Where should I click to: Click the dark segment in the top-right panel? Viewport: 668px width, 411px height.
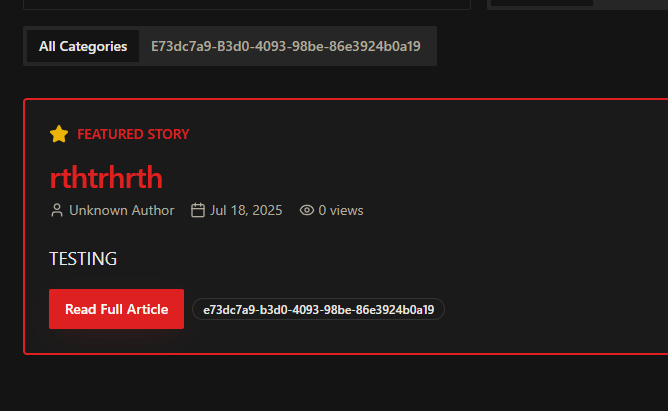point(542,3)
